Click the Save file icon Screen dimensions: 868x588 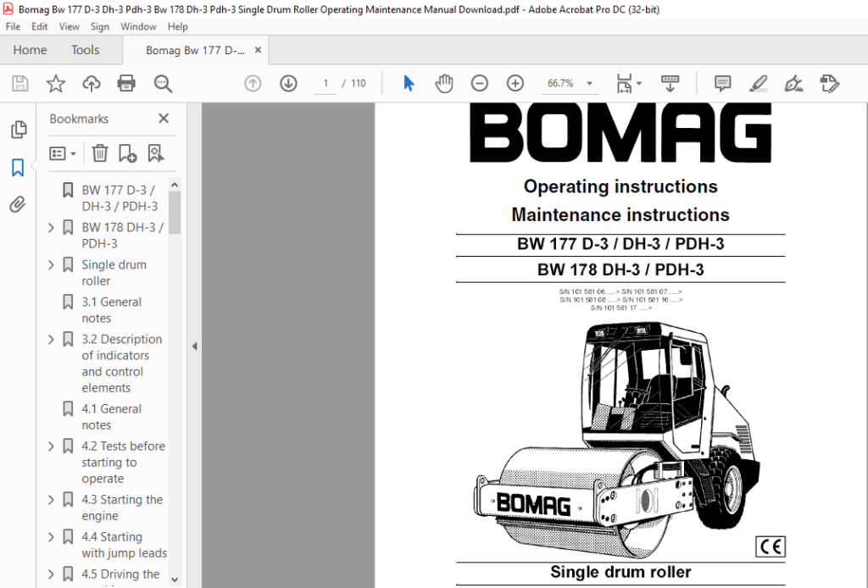(20, 84)
